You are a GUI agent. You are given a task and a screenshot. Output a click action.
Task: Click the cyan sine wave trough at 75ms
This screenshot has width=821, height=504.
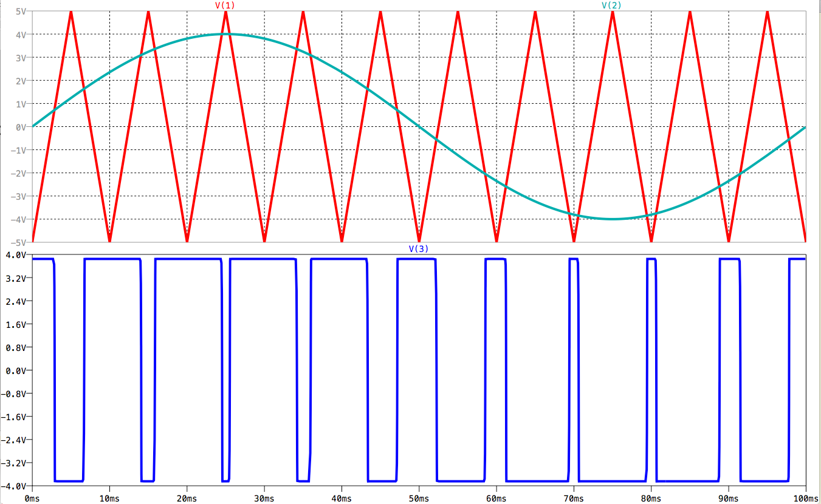[612, 219]
